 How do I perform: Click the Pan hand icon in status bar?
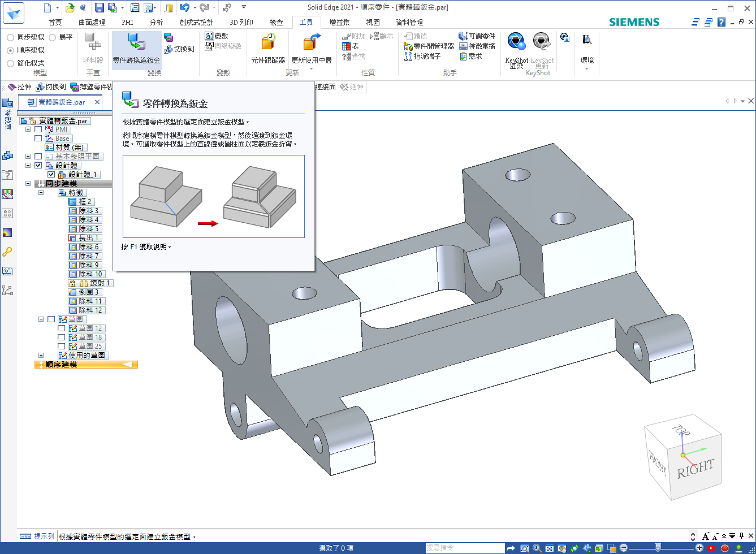click(562, 548)
